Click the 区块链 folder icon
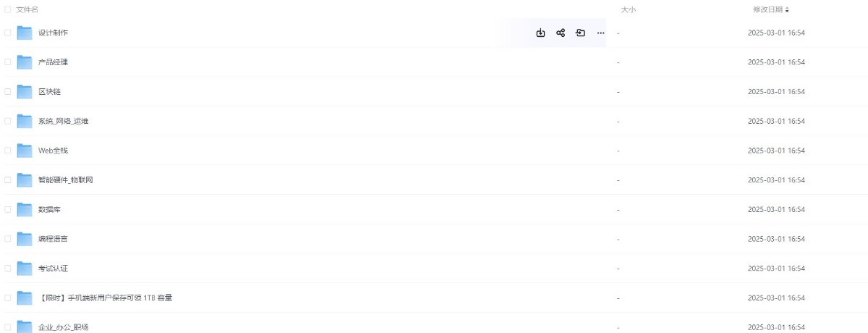This screenshot has height=333, width=868. [x=25, y=91]
